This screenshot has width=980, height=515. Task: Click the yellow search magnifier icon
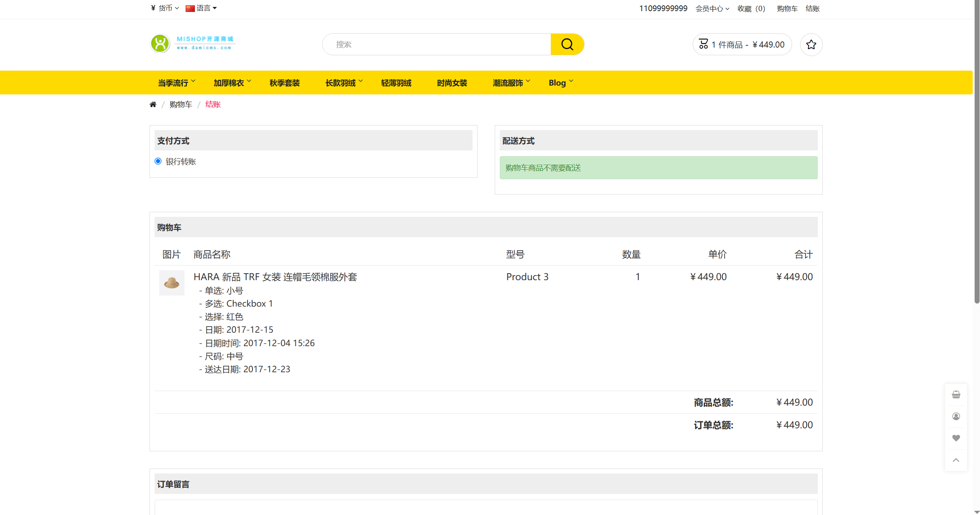point(567,44)
